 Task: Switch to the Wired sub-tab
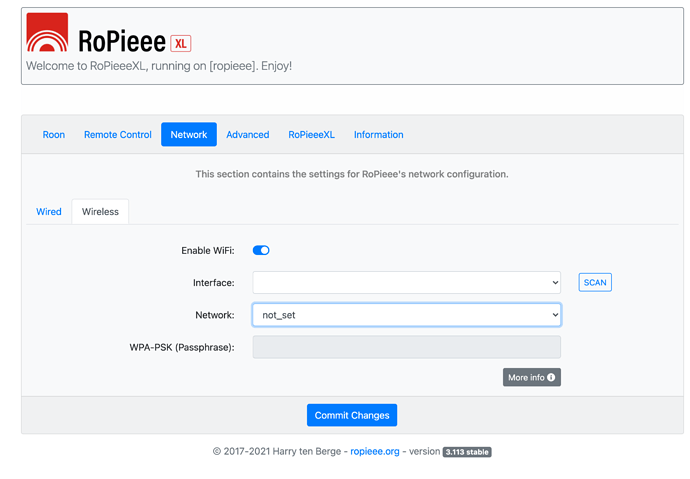(x=49, y=212)
